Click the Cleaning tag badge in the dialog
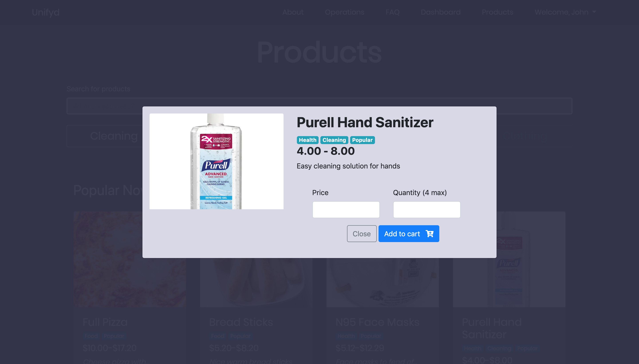Screen dimensions: 639x364 pyautogui.click(x=334, y=140)
